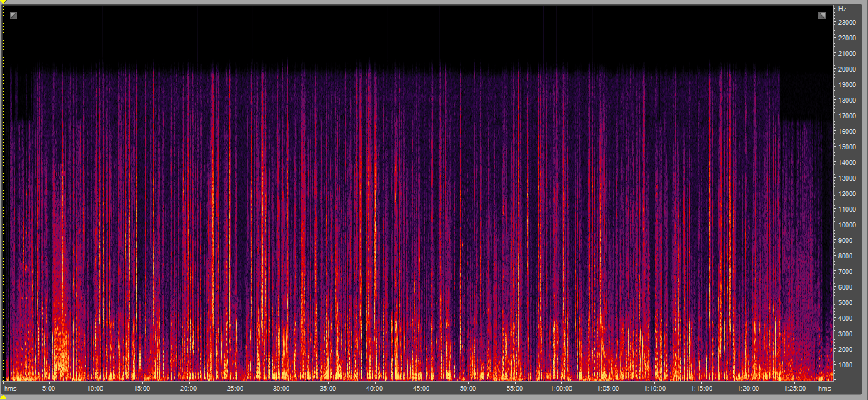Click the 15000 frequency ruler label
This screenshot has height=400, width=868.
pyautogui.click(x=847, y=147)
